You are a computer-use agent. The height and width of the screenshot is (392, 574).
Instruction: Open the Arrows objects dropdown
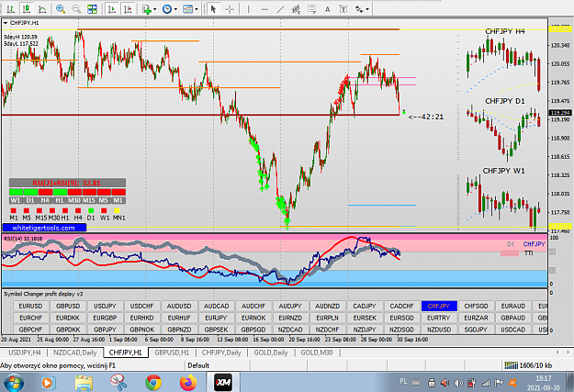coord(363,9)
